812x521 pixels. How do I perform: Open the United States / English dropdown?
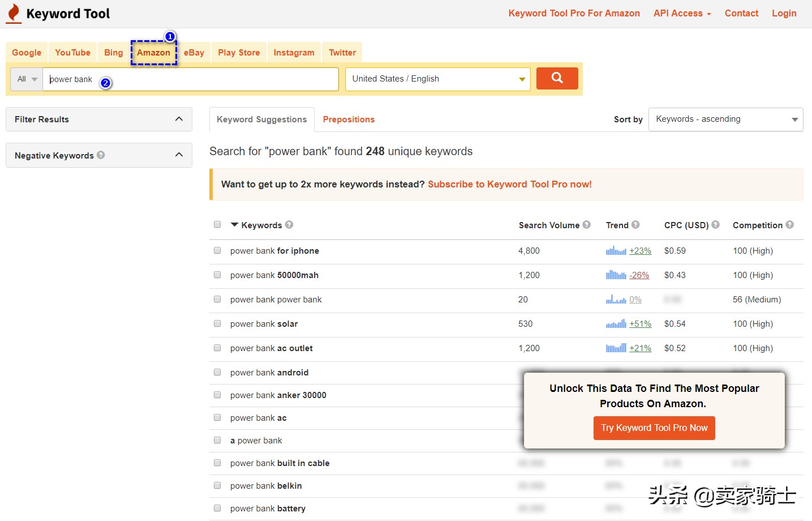pyautogui.click(x=437, y=79)
